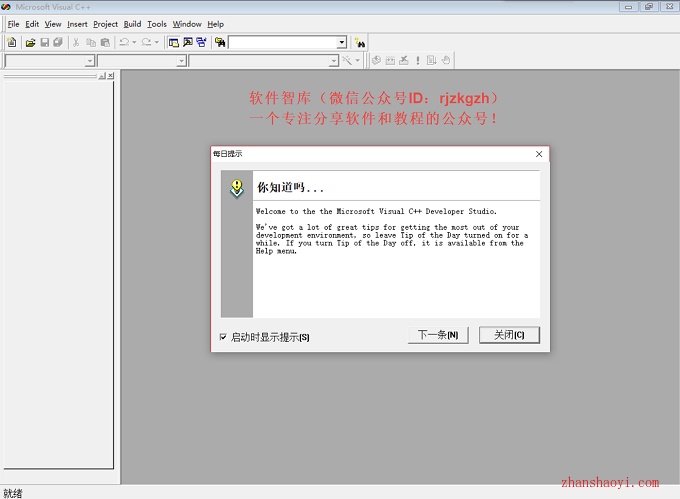The image size is (680, 499).
Task: Click the Undo arrow icon
Action: point(124,42)
